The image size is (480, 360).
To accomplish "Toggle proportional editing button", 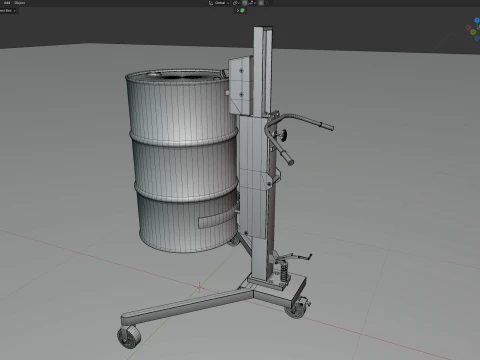I will coord(261,3).
